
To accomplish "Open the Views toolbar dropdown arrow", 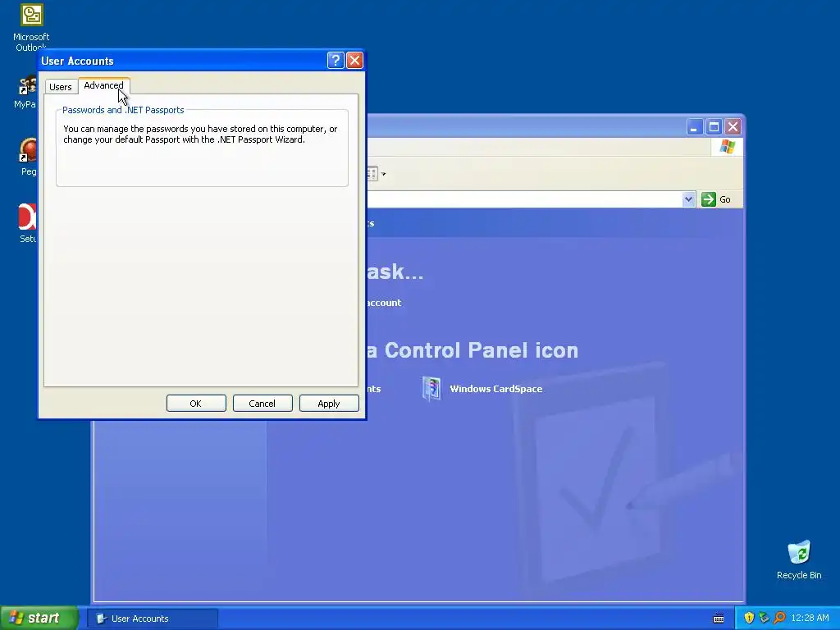I will click(x=383, y=174).
